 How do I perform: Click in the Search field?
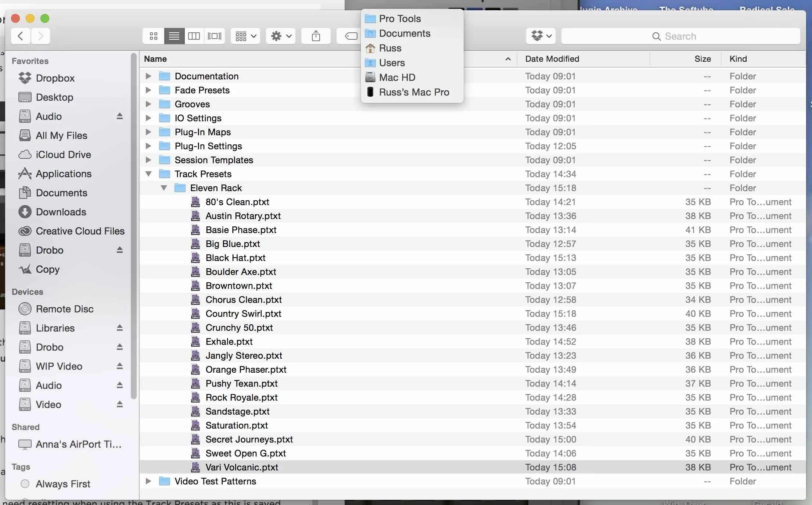[680, 36]
